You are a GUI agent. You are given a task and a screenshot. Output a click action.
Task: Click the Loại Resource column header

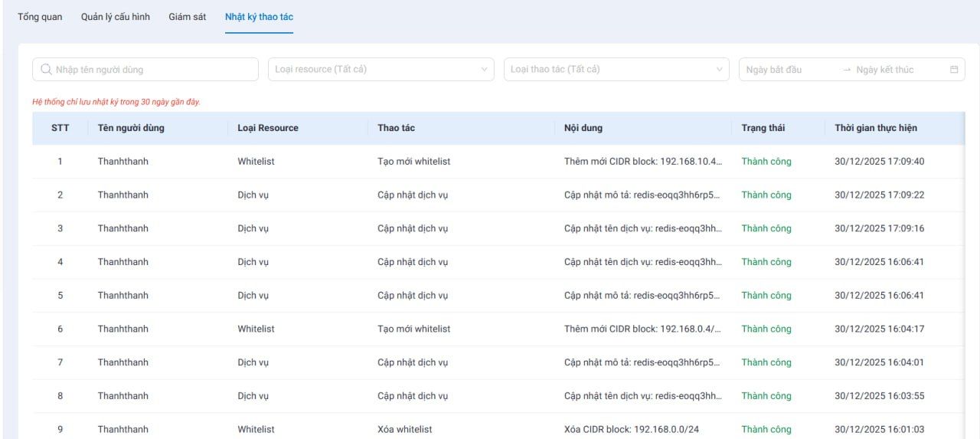click(268, 128)
